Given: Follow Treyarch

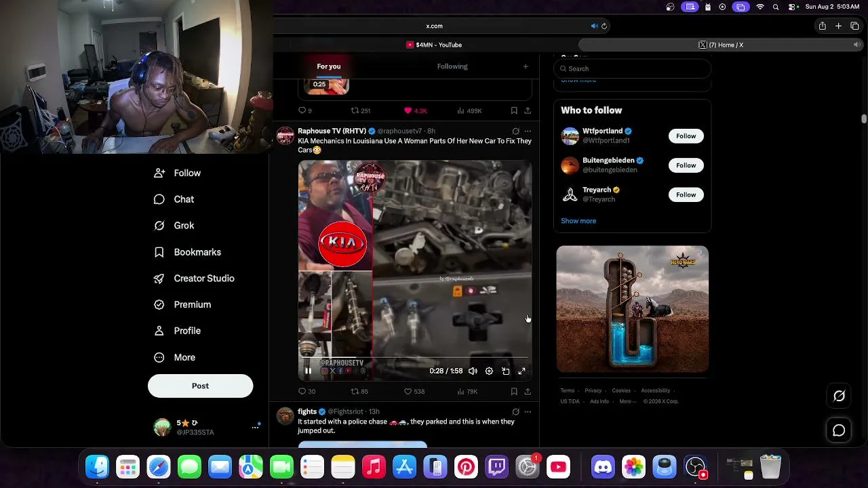Looking at the screenshot, I should pyautogui.click(x=686, y=195).
